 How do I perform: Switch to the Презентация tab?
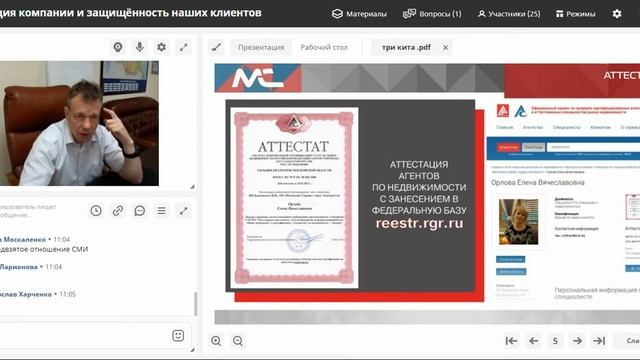click(x=261, y=47)
